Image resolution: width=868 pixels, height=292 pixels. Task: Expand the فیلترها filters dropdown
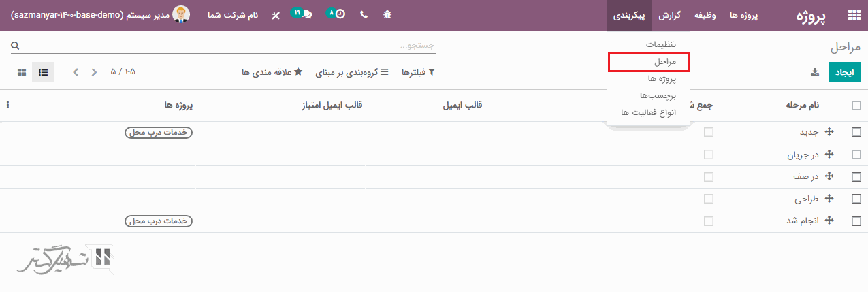[x=418, y=72]
